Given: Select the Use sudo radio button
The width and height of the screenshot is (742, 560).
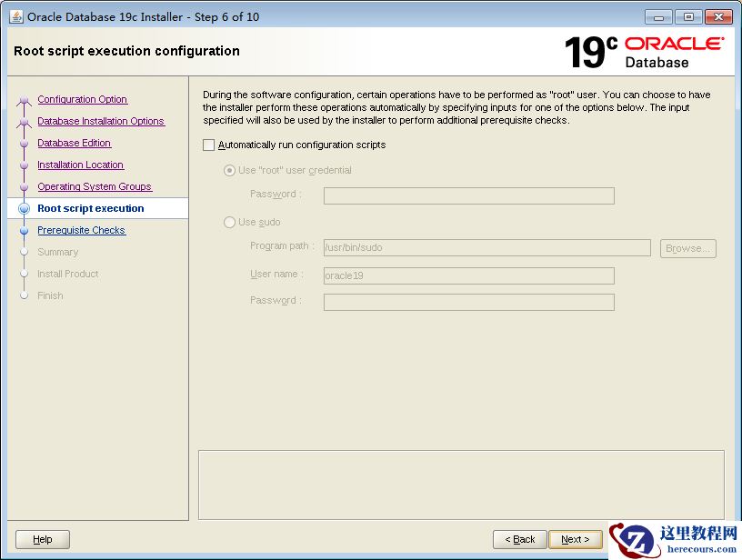Looking at the screenshot, I should click(229, 223).
